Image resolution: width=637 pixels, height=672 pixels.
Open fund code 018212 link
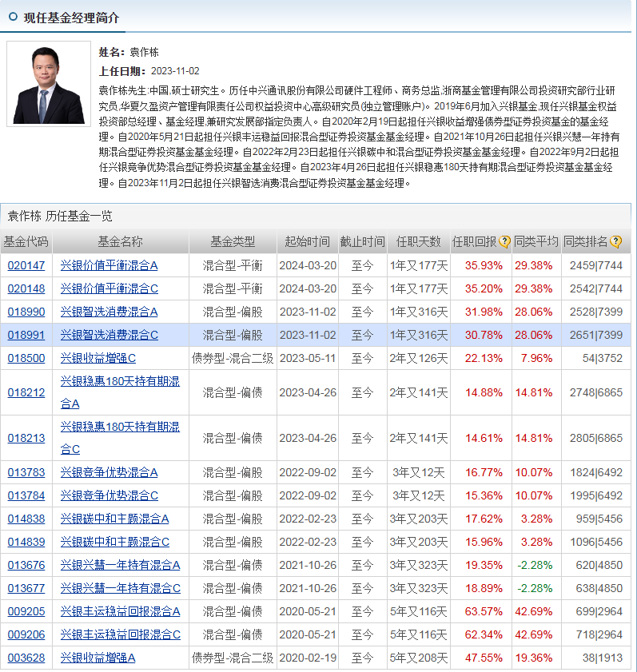click(26, 392)
